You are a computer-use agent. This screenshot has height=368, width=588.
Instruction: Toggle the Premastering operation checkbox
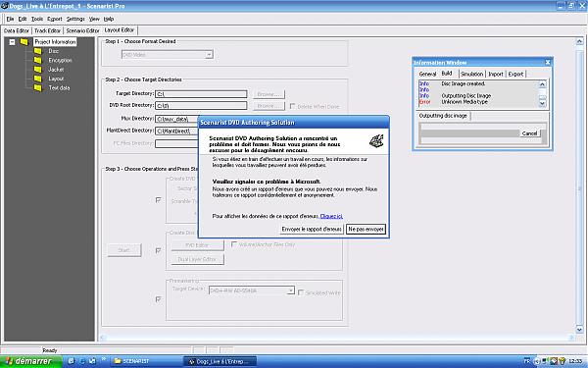pyautogui.click(x=158, y=299)
